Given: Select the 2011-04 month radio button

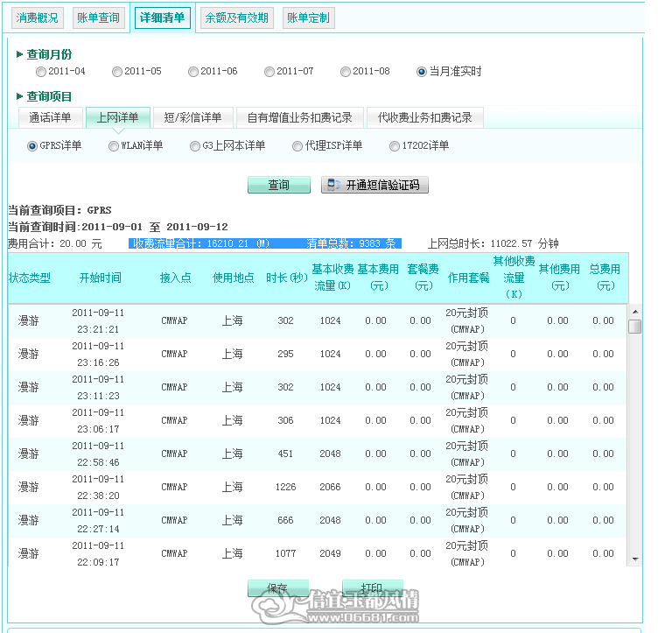Looking at the screenshot, I should pos(41,72).
